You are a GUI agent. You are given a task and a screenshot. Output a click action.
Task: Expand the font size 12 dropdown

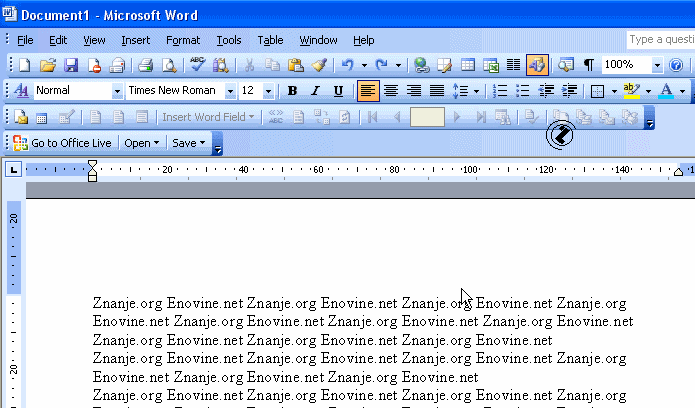(x=268, y=91)
